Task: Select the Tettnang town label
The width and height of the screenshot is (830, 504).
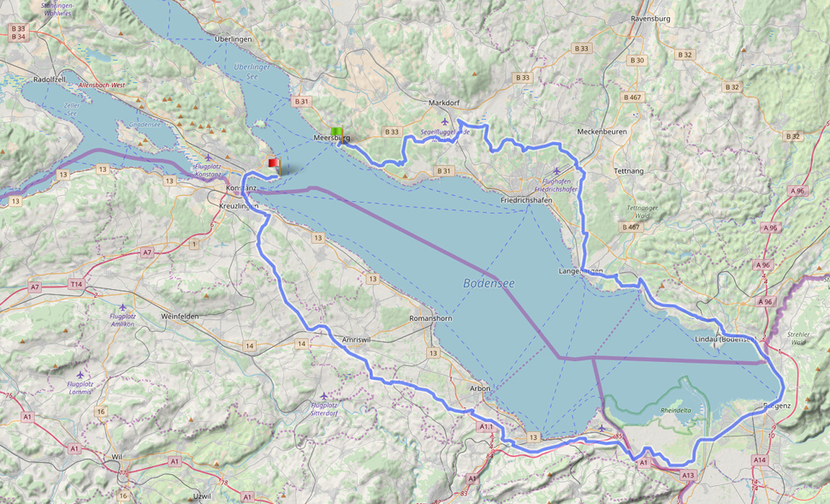Action: click(x=628, y=171)
